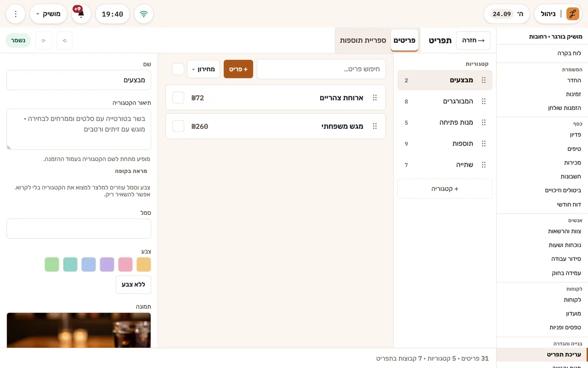Pick the purple color swatch
Viewport: 588px width, 368px height.
pos(107,264)
